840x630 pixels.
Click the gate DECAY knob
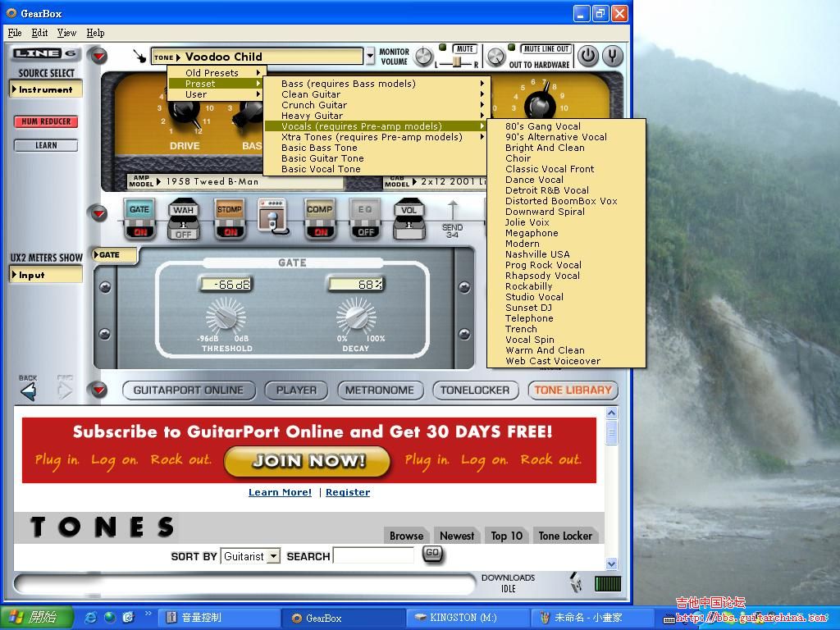pyautogui.click(x=356, y=317)
